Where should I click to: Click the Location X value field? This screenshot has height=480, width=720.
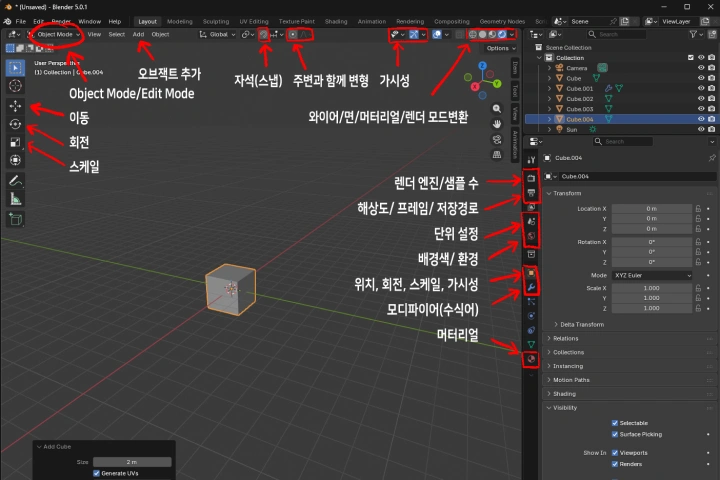(x=652, y=209)
